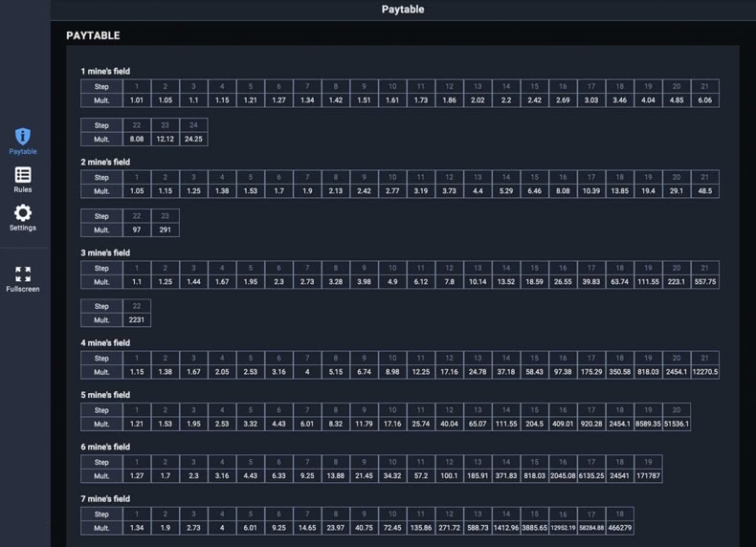Click multiplier 12.12 in 1 mine's field
The width and height of the screenshot is (756, 547).
(165, 139)
